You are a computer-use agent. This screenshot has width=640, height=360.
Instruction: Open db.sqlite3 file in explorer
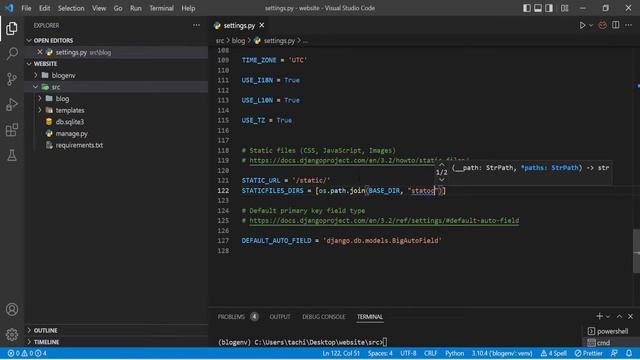click(70, 122)
